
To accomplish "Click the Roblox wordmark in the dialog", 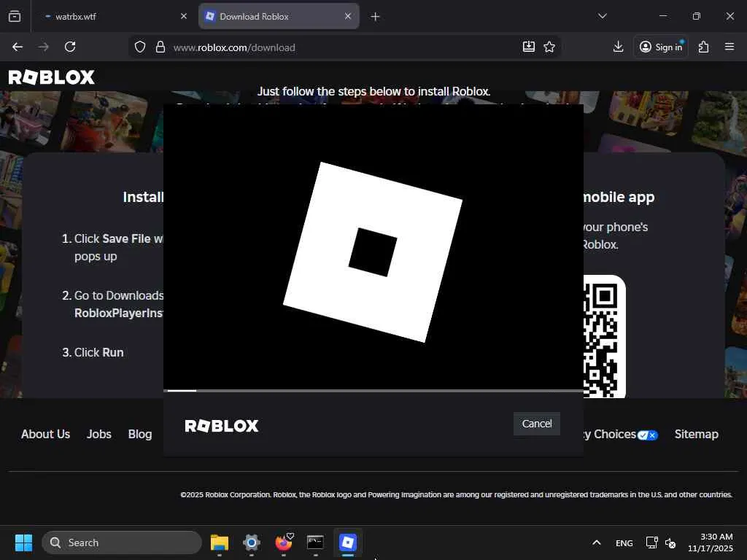I will pyautogui.click(x=222, y=426).
